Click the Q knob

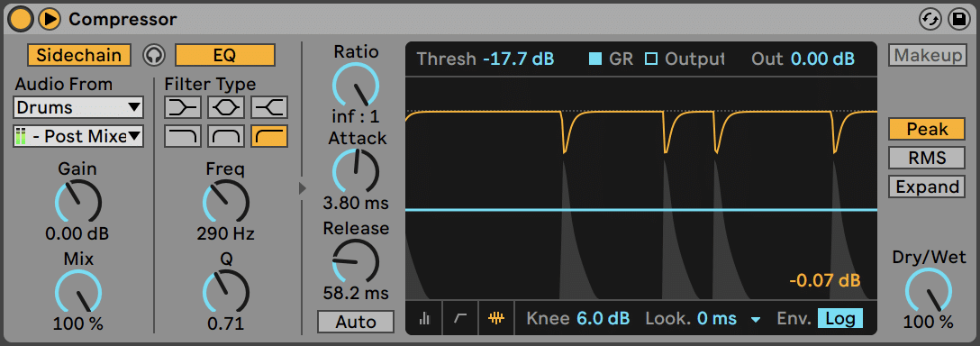[225, 292]
